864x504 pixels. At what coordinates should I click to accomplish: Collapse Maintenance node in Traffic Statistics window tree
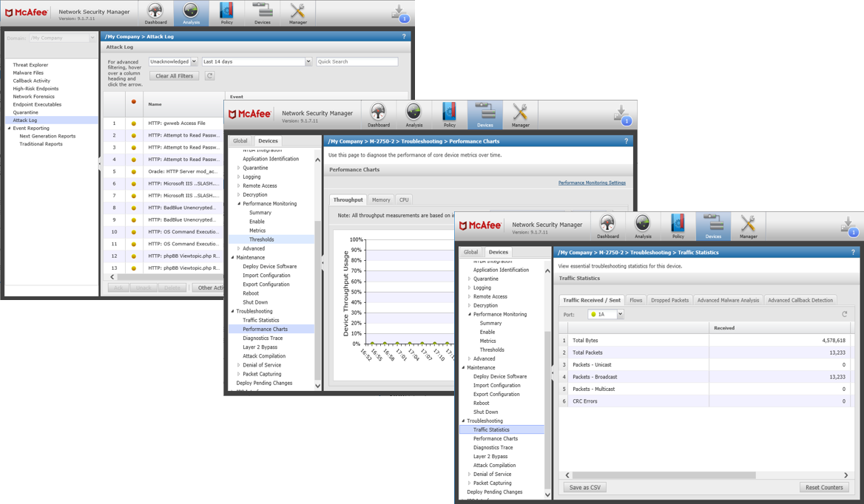(463, 367)
